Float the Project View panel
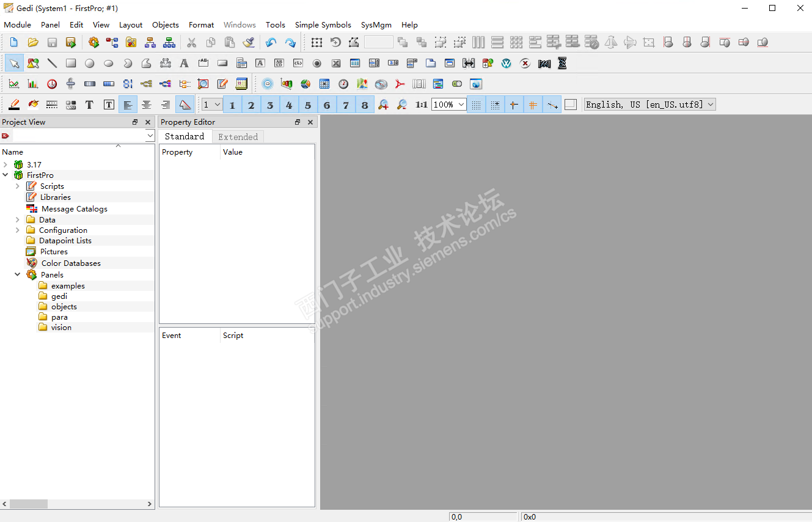This screenshot has width=812, height=522. pos(135,122)
